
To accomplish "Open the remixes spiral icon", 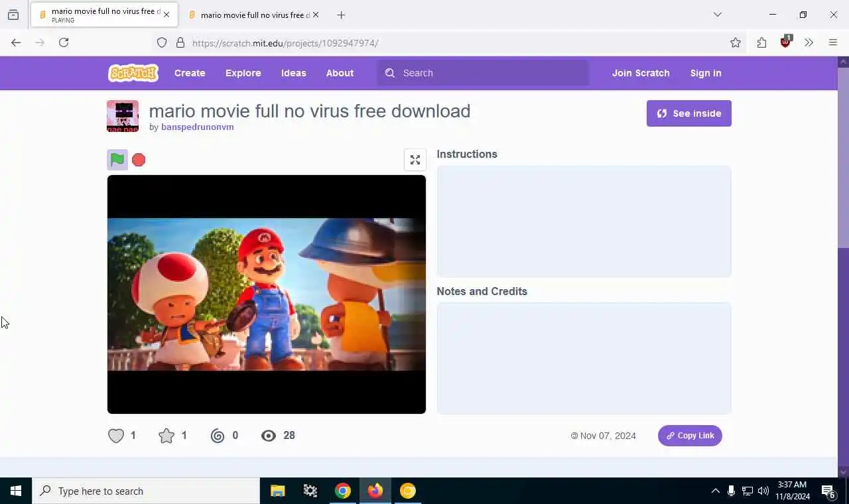I will 218,436.
